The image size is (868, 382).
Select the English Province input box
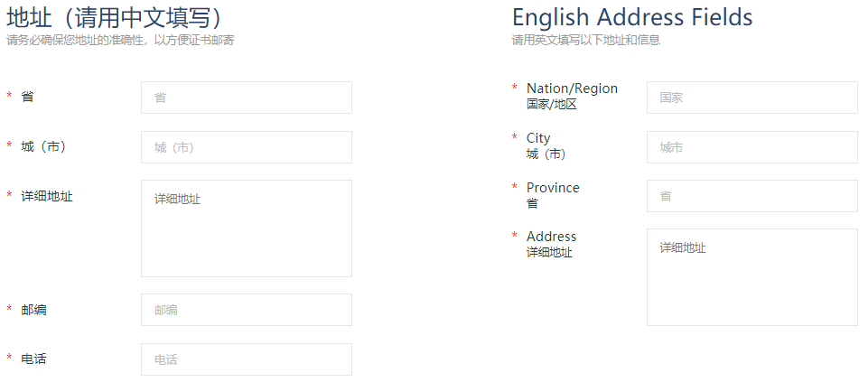pos(751,196)
